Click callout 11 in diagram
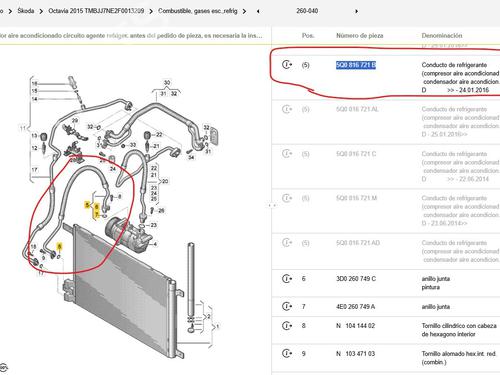Viewport: 500px width, 375px height. coord(23,128)
